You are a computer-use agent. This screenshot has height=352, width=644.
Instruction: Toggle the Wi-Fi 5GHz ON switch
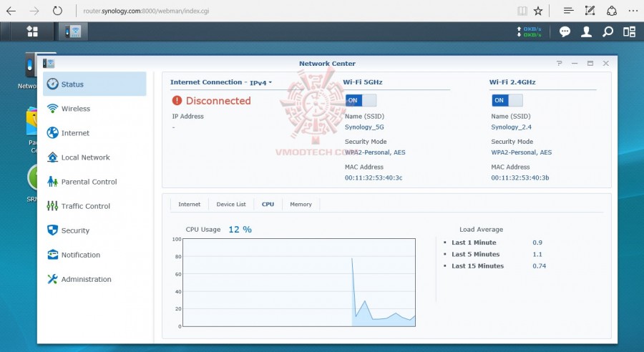[361, 100]
